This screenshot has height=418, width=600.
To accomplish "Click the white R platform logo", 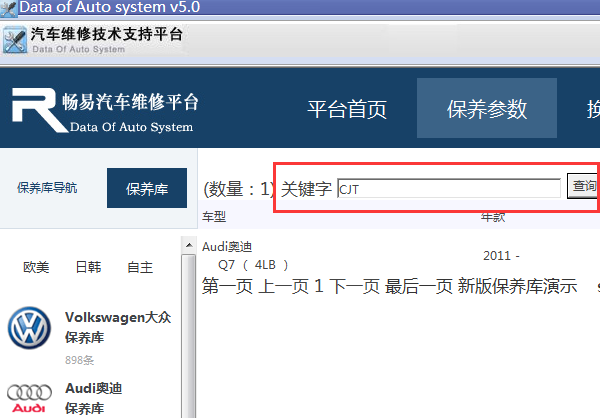I will tap(39, 110).
